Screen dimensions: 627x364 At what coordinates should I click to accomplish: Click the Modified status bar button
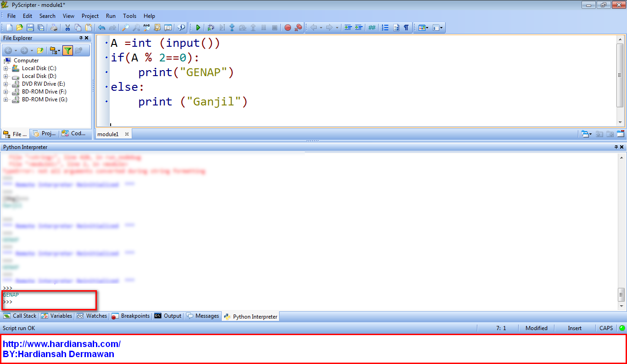click(x=536, y=328)
